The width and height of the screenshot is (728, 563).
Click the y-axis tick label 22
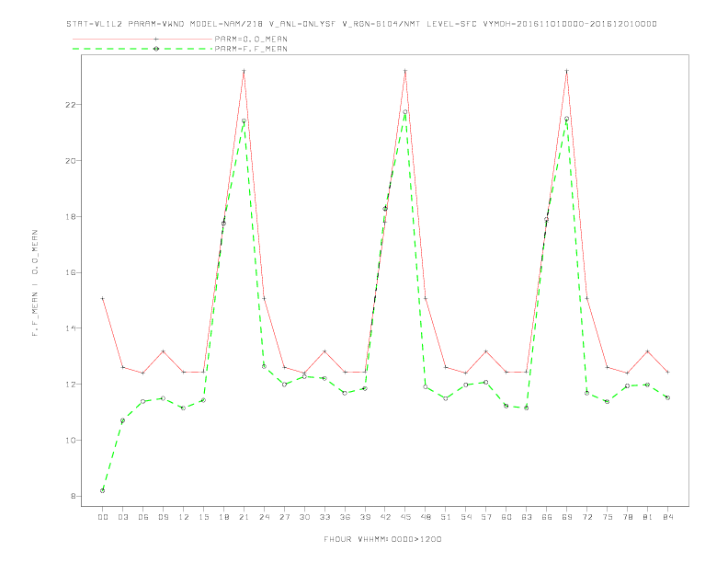[x=70, y=105]
